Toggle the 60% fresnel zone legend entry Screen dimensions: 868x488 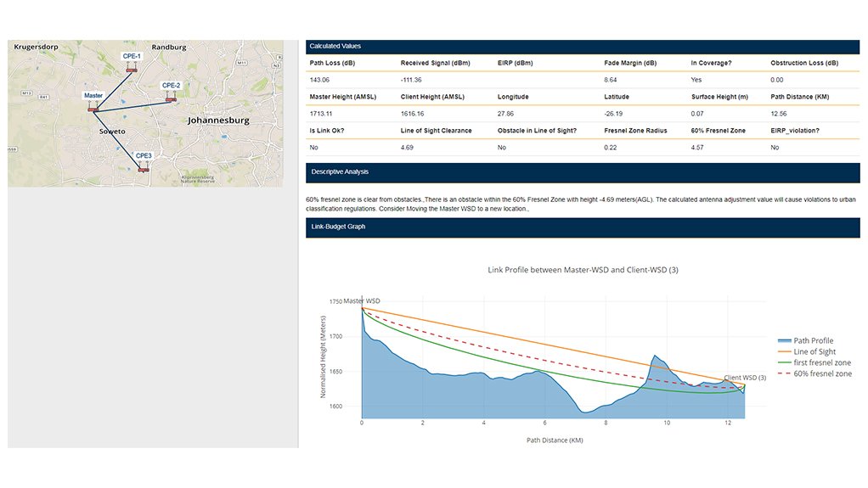point(814,374)
